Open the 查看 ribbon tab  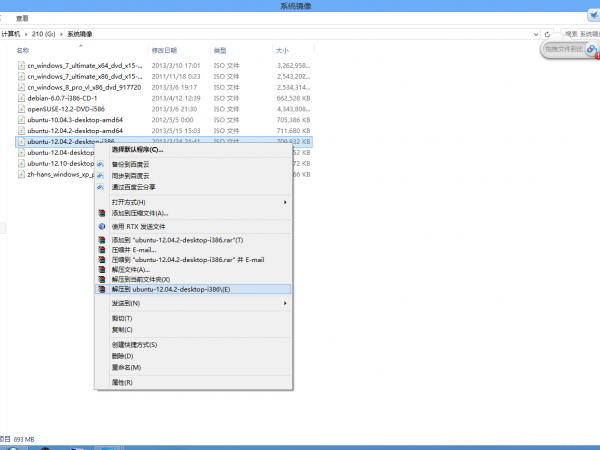[x=22, y=18]
